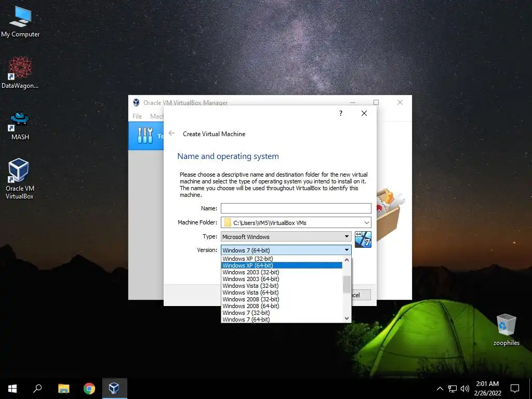The image size is (532, 399).
Task: Maximize the VirtualBox Manager window
Action: coord(376,102)
